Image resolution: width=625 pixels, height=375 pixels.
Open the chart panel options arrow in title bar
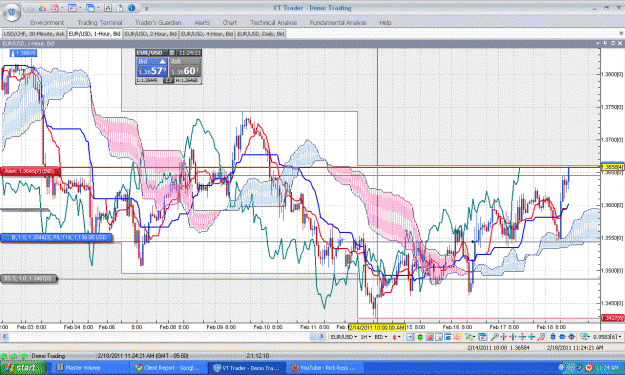598,43
